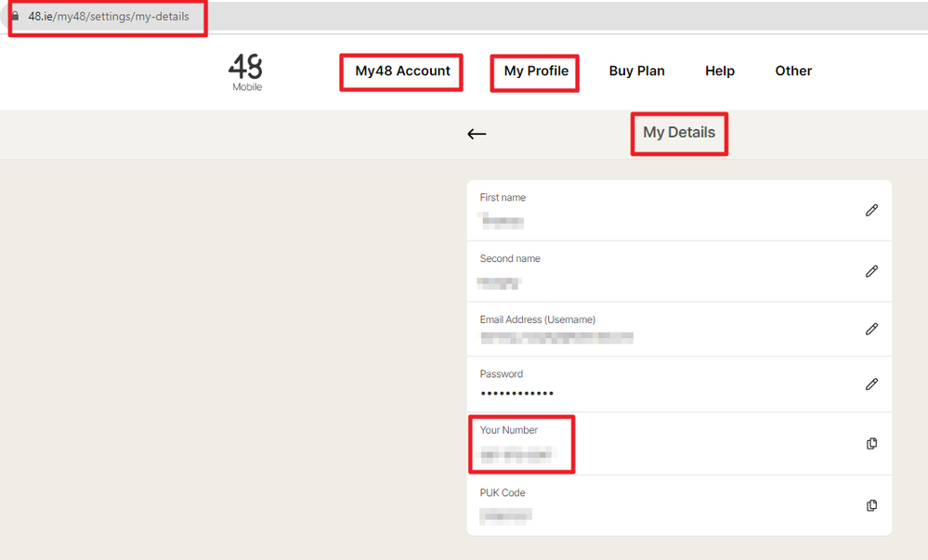This screenshot has height=560, width=928.
Task: Copy the PUK Code with the copy icon
Action: click(x=871, y=505)
